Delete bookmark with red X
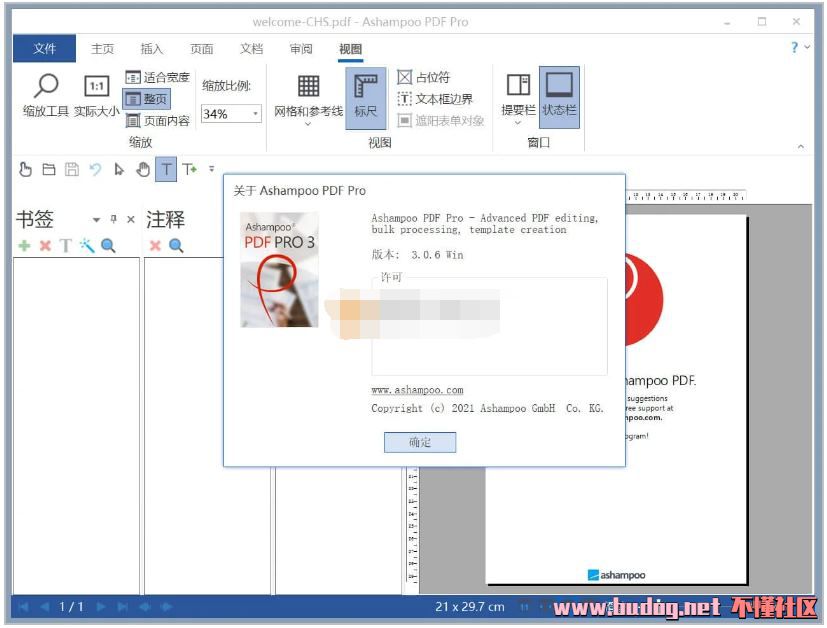827x628 pixels. pyautogui.click(x=45, y=245)
